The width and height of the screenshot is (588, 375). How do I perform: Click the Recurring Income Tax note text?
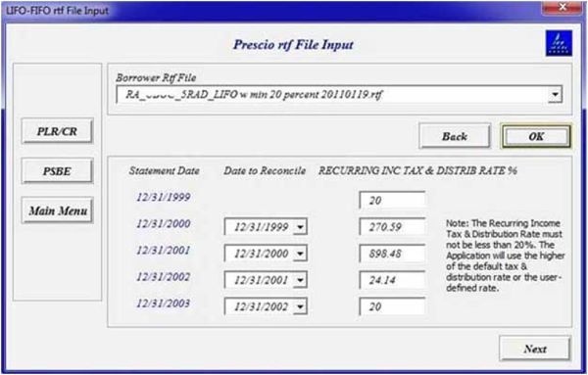505,256
